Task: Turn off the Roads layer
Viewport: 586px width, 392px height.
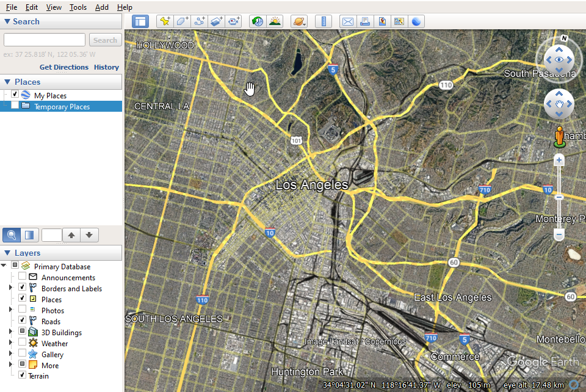Action: [x=23, y=320]
